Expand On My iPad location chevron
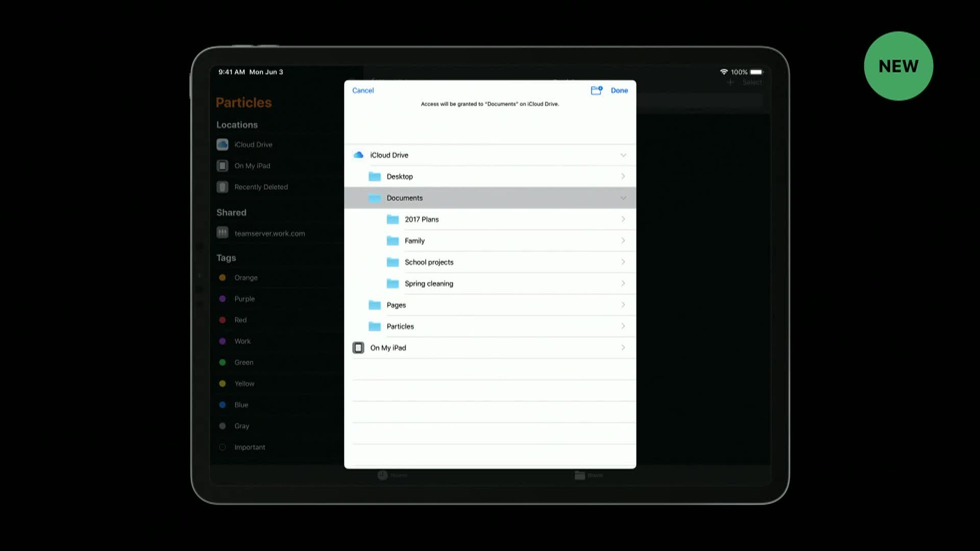 pyautogui.click(x=623, y=348)
